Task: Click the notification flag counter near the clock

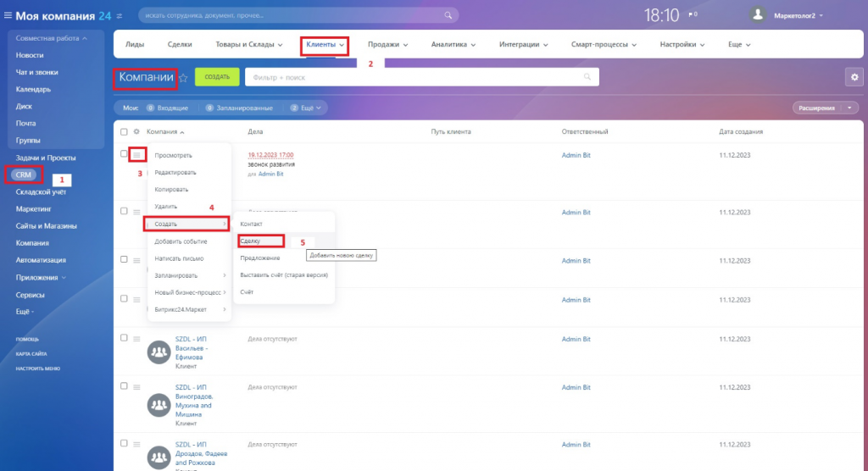Action: pos(693,15)
